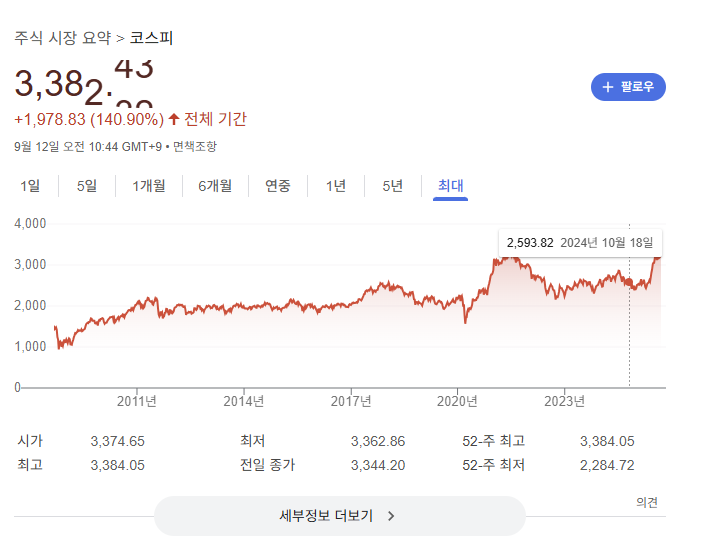Click the 2014년 axis label
The height and width of the screenshot is (540, 715).
coord(244,401)
